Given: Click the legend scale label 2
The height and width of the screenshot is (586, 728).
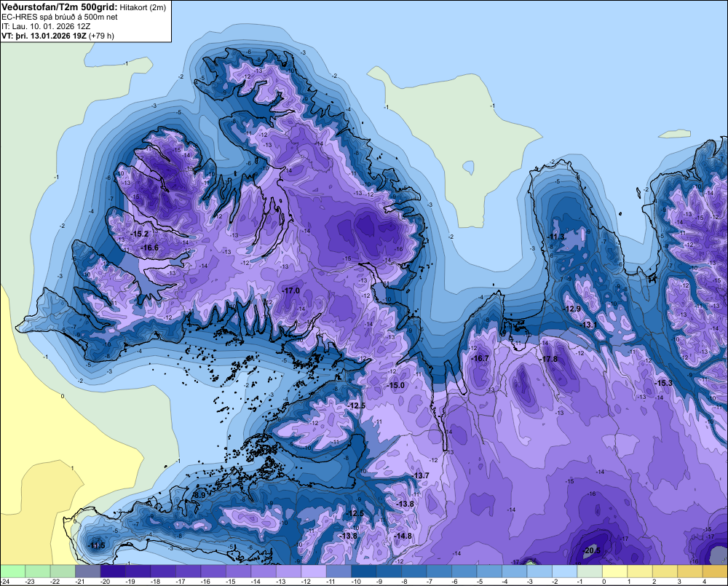Looking at the screenshot, I should [x=654, y=582].
